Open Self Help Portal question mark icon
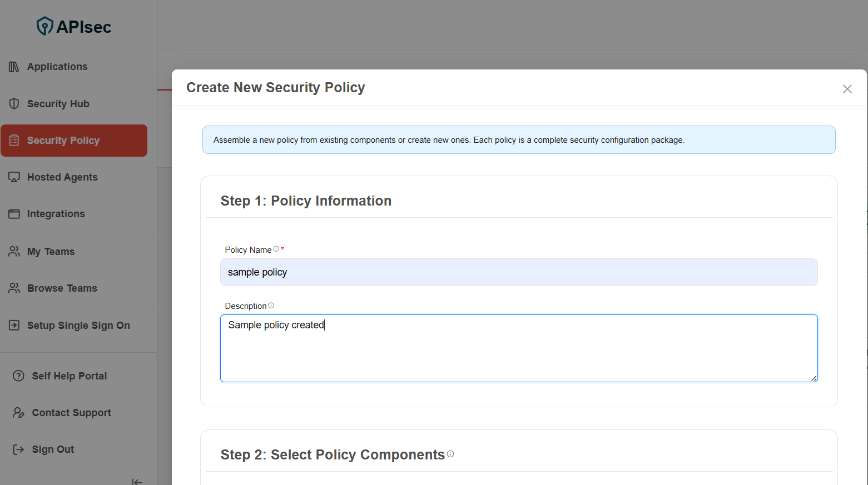This screenshot has height=485, width=868. (x=18, y=376)
